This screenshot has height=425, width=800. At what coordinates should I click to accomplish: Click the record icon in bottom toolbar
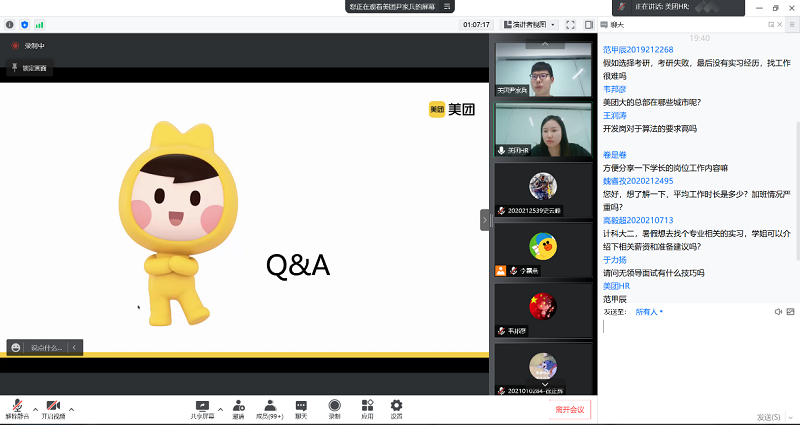(x=334, y=406)
